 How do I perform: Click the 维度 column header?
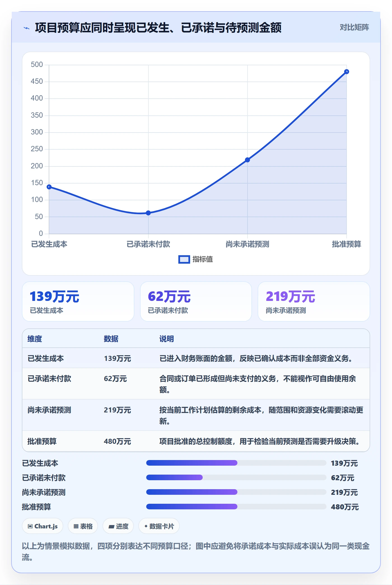coord(35,339)
